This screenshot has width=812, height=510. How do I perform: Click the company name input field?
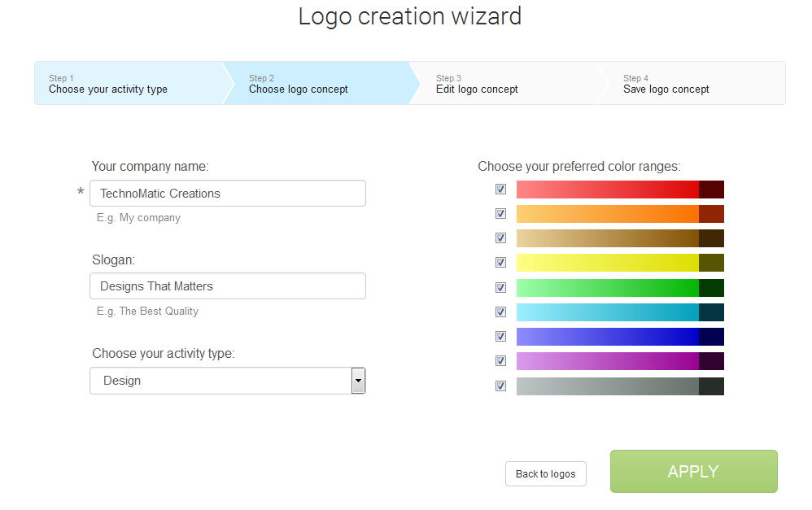coord(227,193)
